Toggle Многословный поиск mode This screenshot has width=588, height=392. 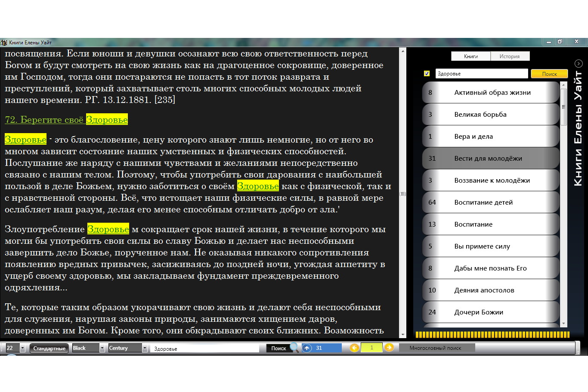point(435,348)
